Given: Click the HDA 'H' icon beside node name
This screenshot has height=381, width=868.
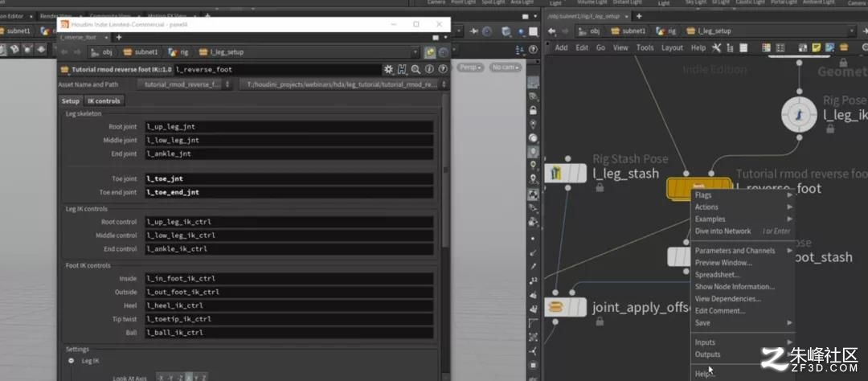Looking at the screenshot, I should pos(403,70).
